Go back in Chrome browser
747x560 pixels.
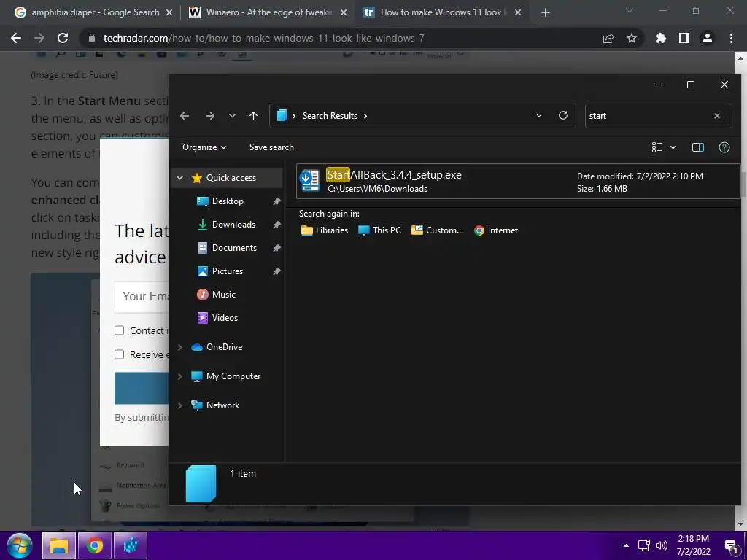pyautogui.click(x=16, y=38)
